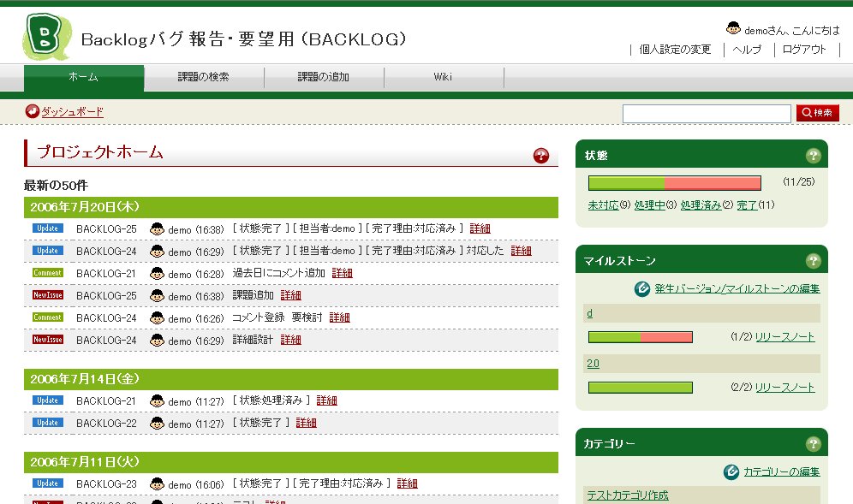Image resolution: width=853 pixels, height=504 pixels.
Task: Click ログアウト to sign out
Action: pyautogui.click(x=804, y=50)
